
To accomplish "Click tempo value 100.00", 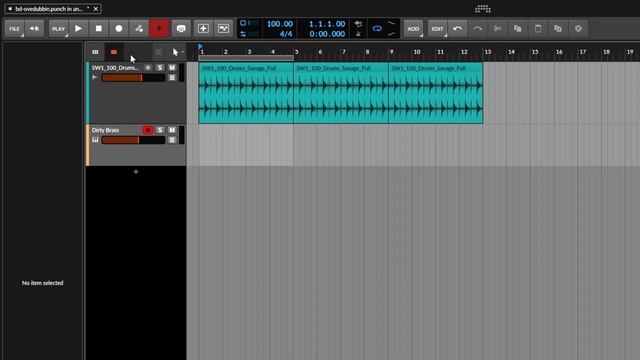I will (x=280, y=24).
